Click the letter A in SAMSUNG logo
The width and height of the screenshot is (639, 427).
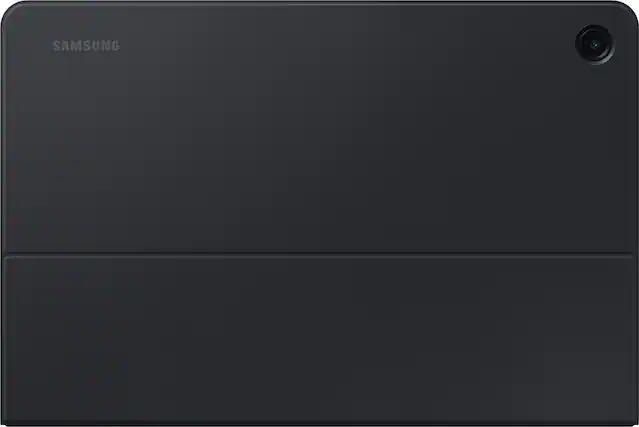(66, 46)
